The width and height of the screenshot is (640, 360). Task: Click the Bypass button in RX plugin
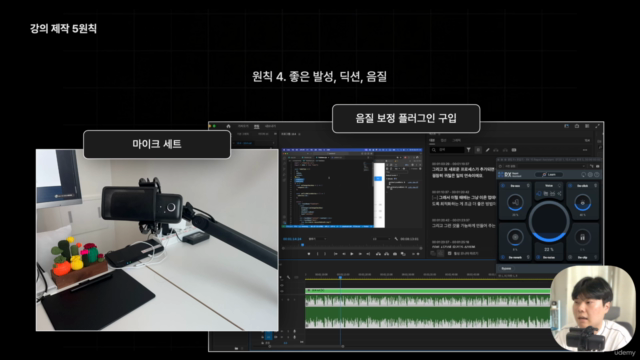click(x=506, y=269)
